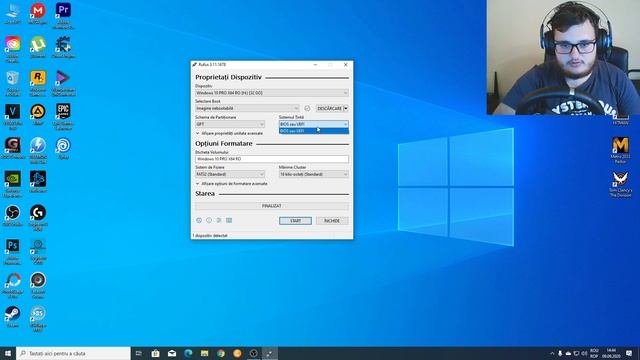The height and width of the screenshot is (360, 640).
Task: Open the Mărime Cluster dropdown
Action: coord(313,174)
